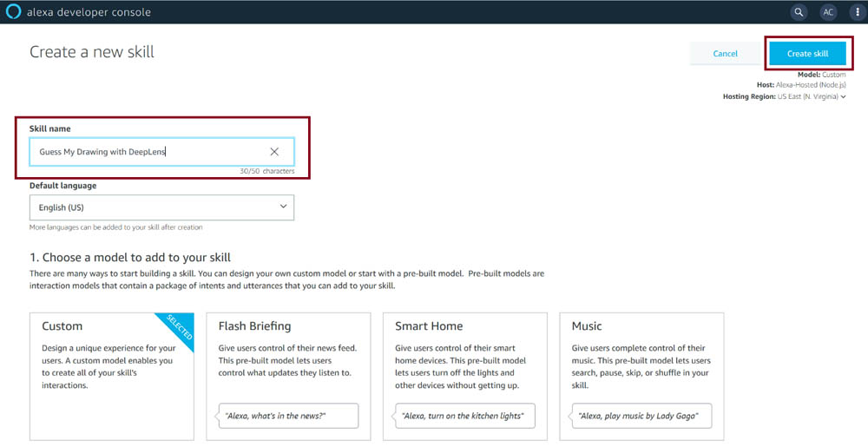
Task: Click the Create skill button
Action: pyautogui.click(x=807, y=54)
